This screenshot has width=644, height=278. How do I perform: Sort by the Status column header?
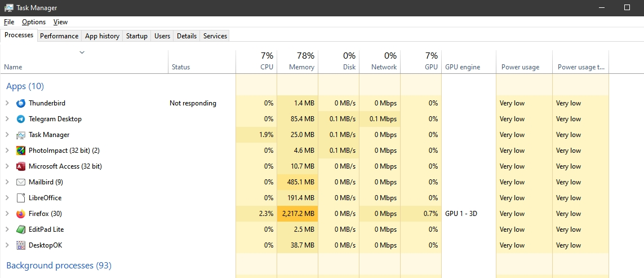[202, 61]
